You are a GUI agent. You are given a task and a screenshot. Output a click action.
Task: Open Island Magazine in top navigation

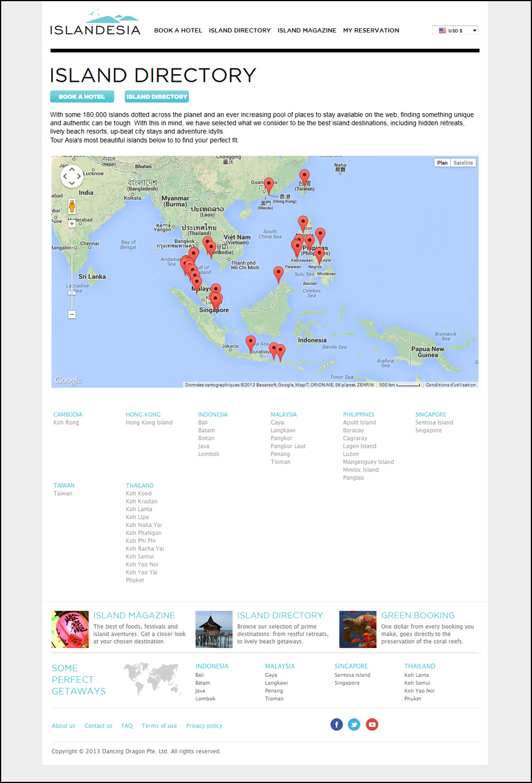(x=307, y=30)
